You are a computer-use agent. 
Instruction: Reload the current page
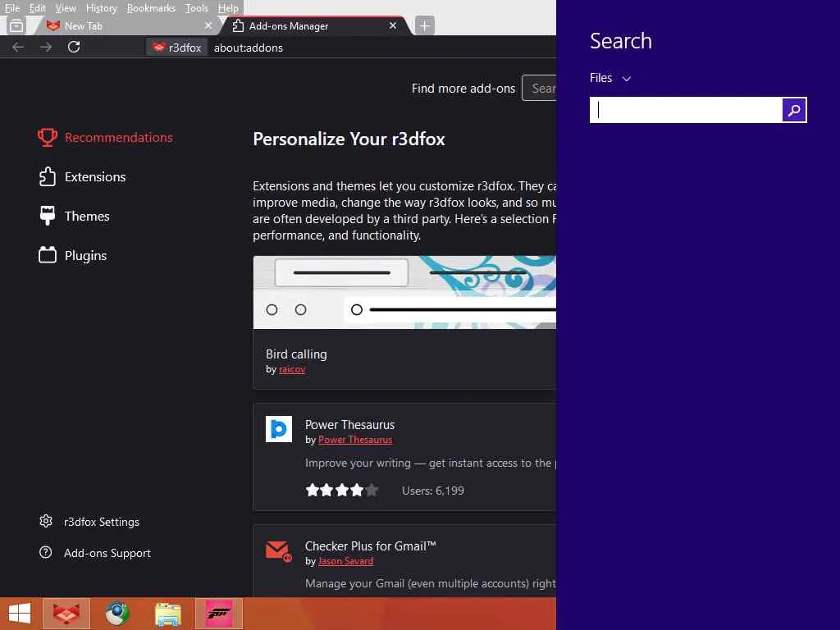click(x=74, y=47)
